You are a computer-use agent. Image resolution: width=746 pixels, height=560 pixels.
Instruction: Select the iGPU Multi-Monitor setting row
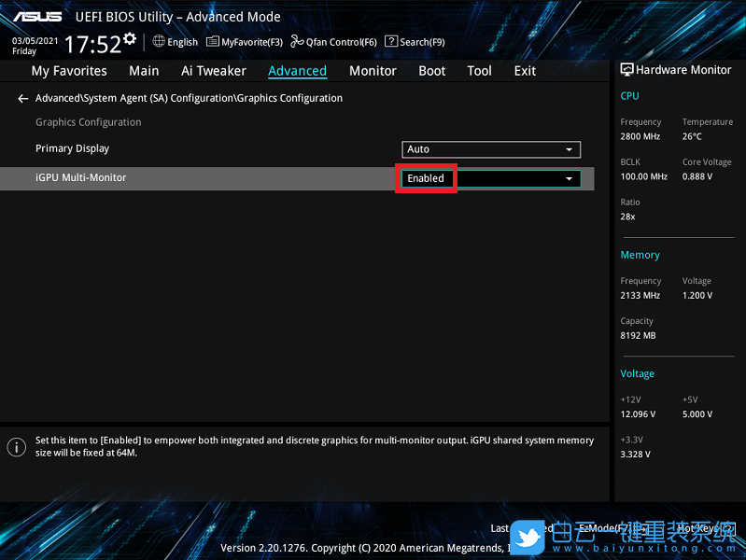(x=187, y=177)
